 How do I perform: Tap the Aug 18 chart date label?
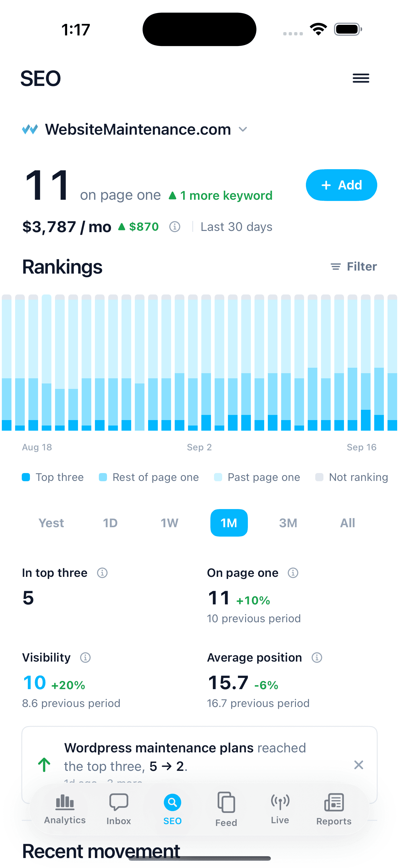pyautogui.click(x=37, y=447)
